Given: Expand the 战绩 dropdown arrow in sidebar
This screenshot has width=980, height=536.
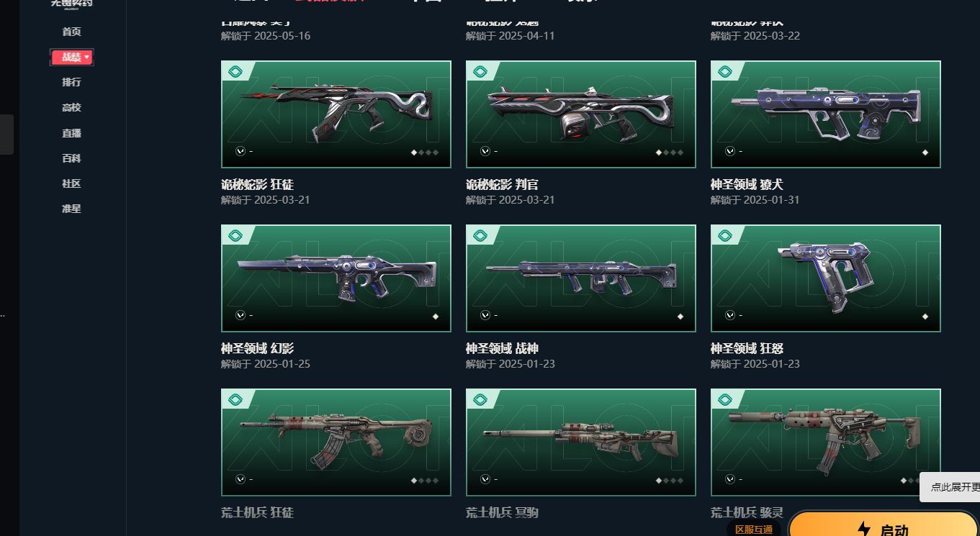Looking at the screenshot, I should click(x=86, y=57).
